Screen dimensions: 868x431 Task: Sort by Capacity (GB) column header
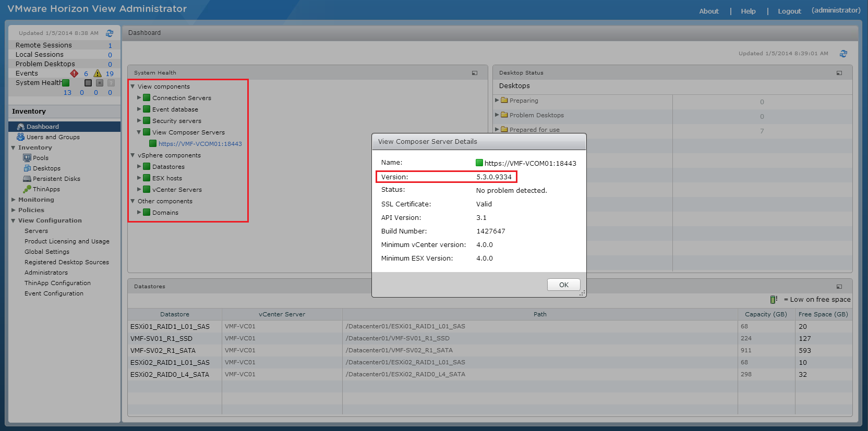(766, 314)
